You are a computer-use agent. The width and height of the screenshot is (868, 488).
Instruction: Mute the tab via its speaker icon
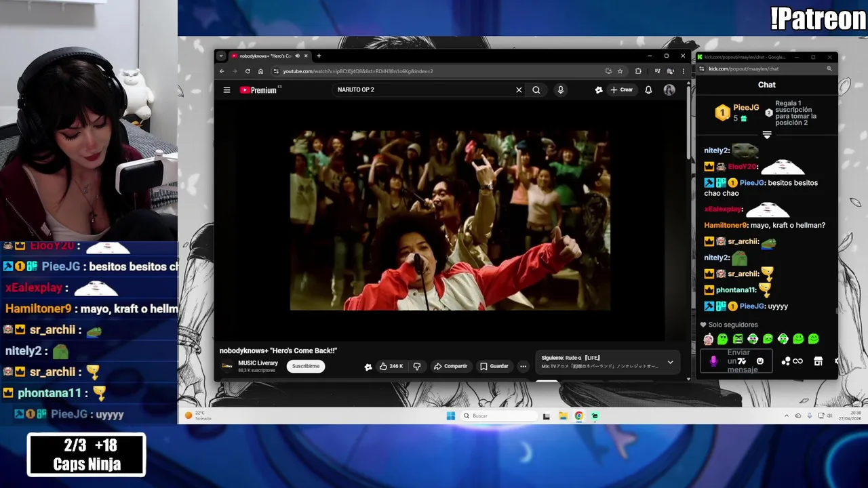coord(297,56)
